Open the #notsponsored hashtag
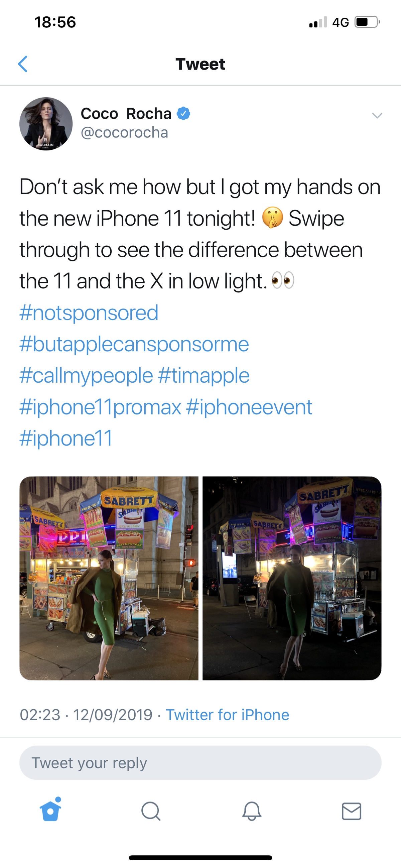 pyautogui.click(x=89, y=313)
